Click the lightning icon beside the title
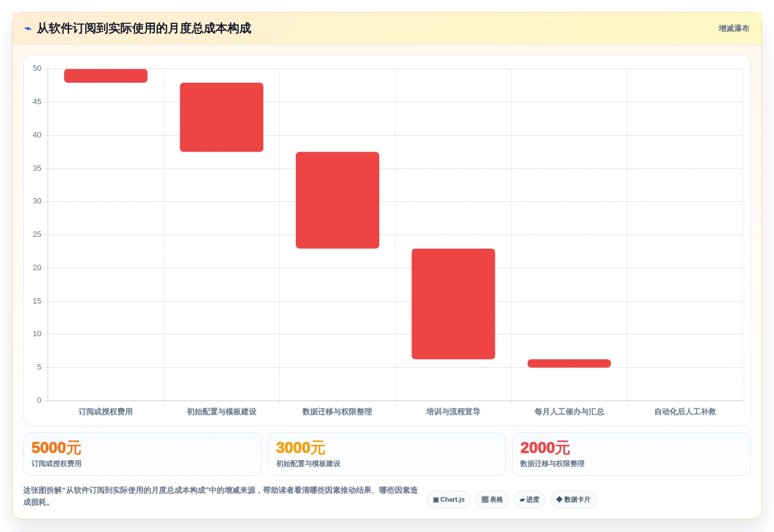Viewport: 774px width, 532px height. 28,29
